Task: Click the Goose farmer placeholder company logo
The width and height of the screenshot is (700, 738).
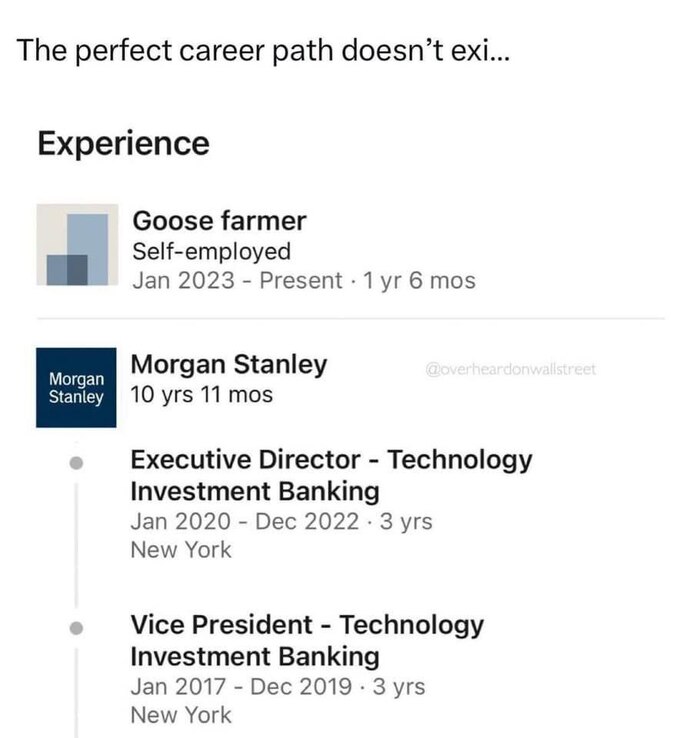Action: (x=76, y=245)
